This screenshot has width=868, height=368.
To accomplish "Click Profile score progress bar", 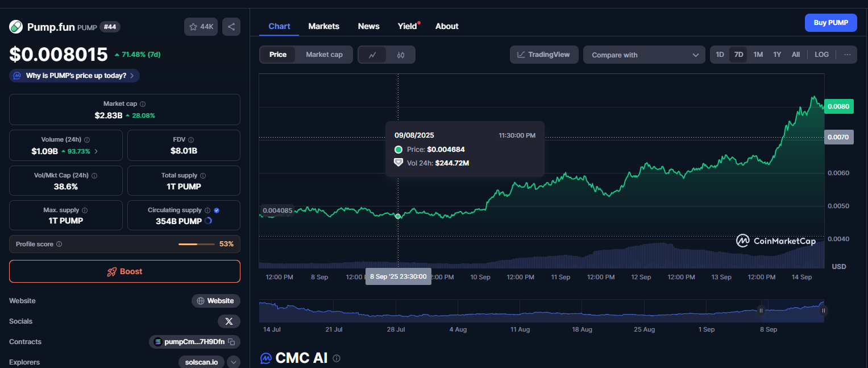I will click(x=197, y=244).
